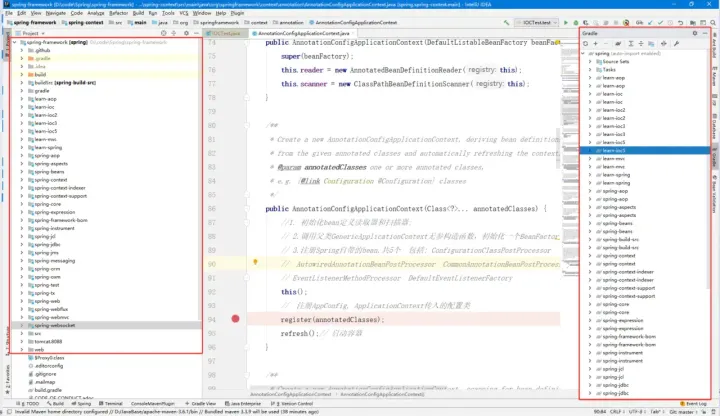720x416 pixels.
Task: Click CRLF line separator in status bar
Action: tap(616, 412)
